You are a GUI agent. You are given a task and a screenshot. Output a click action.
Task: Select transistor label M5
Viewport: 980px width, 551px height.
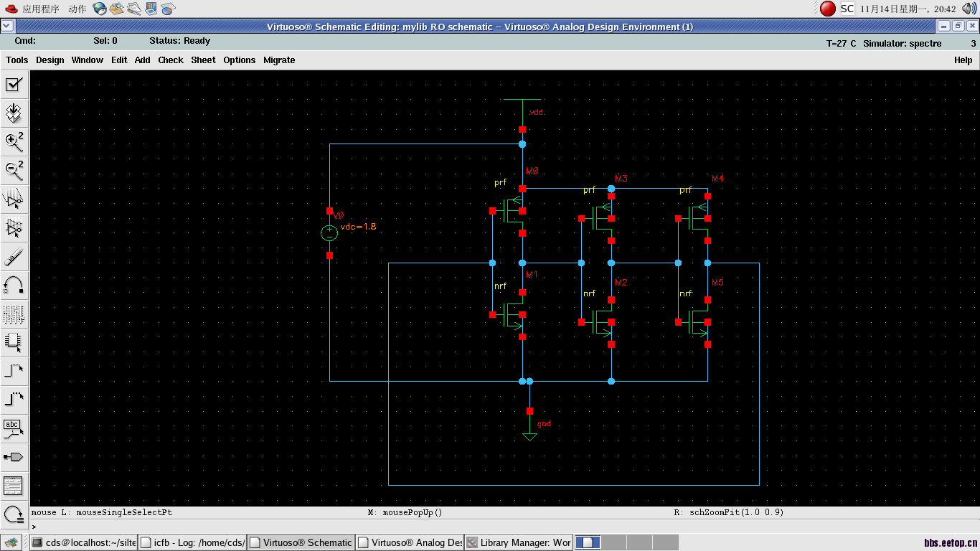(718, 283)
